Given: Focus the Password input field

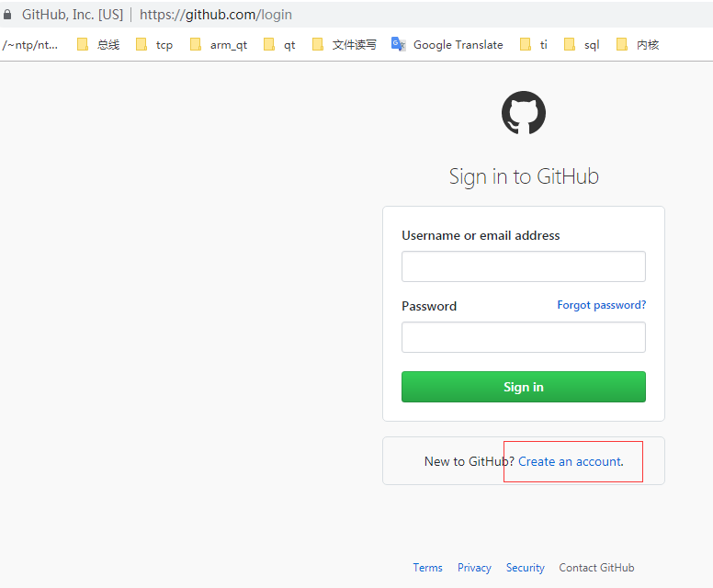Looking at the screenshot, I should click(x=524, y=337).
